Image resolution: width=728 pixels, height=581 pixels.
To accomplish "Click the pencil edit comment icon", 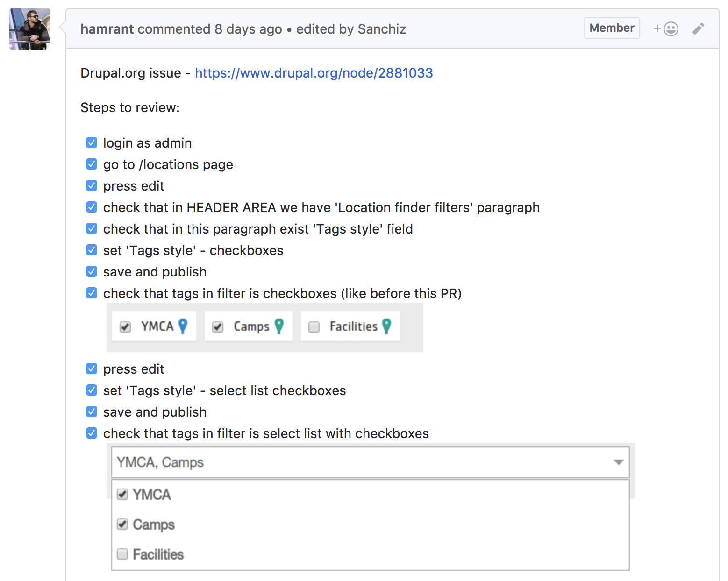I will [698, 29].
